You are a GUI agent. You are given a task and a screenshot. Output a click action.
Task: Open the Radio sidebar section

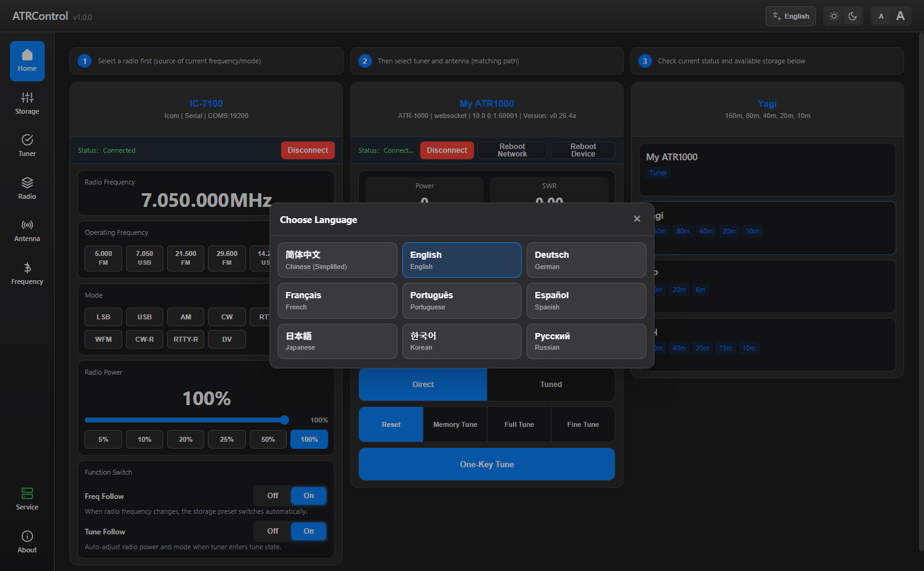pyautogui.click(x=27, y=189)
